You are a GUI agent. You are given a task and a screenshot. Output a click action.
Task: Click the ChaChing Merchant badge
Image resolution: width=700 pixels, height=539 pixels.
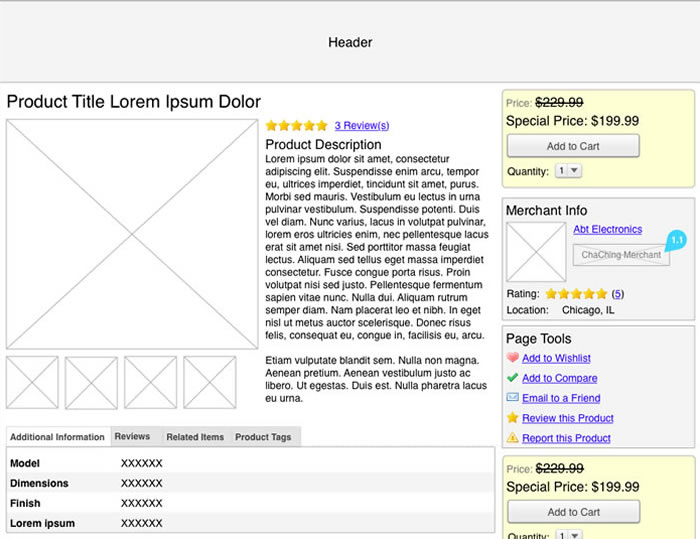click(x=621, y=255)
